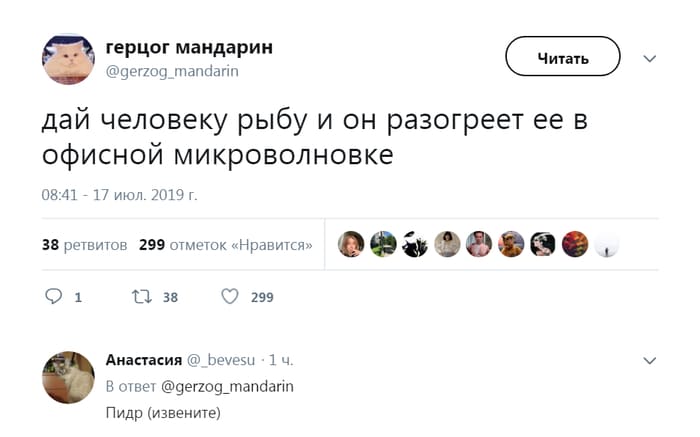This screenshot has width=700, height=437.
Task: Follow the author with Читать button
Action: pos(563,58)
